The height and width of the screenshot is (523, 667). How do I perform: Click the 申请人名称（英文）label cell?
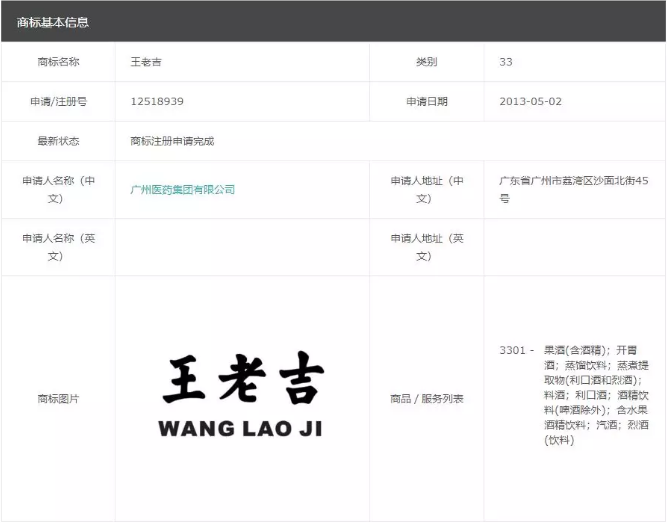[x=58, y=247]
